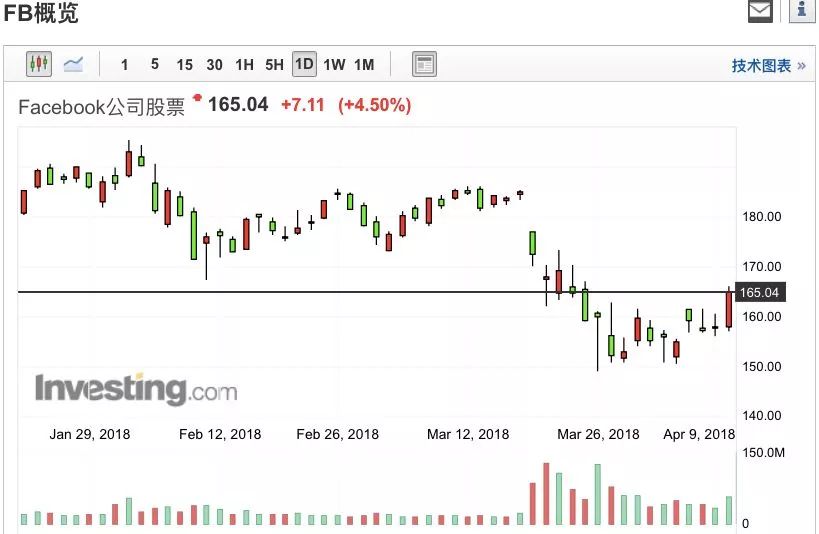819x534 pixels.
Task: Switch to the 5H timeframe
Action: pyautogui.click(x=274, y=65)
